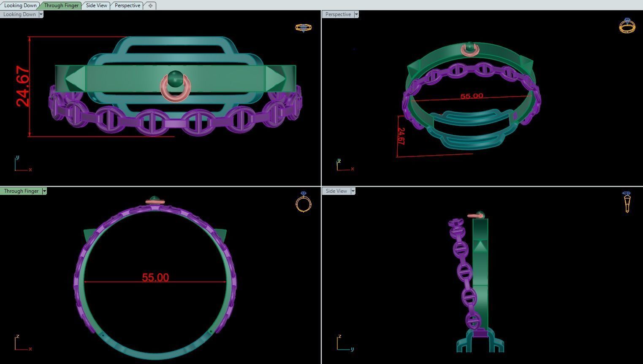
Task: Open the Looking Down viewport dropdown arrow
Action: tap(41, 14)
